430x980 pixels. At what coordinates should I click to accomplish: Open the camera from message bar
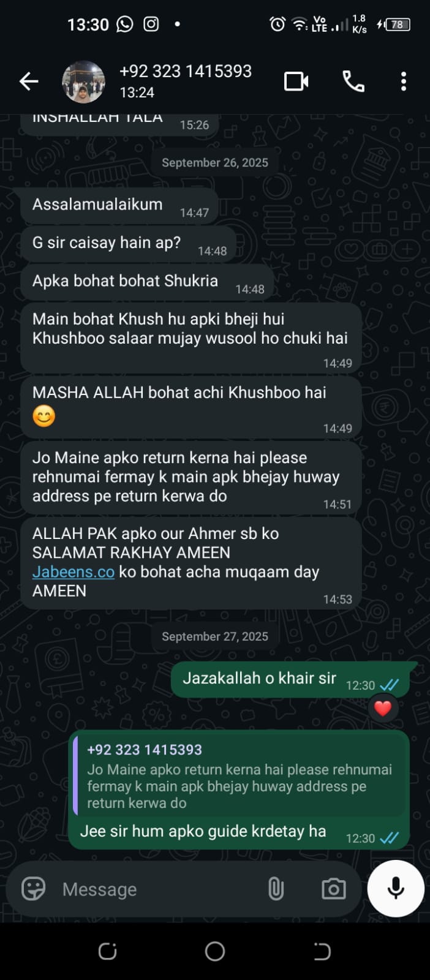pos(333,889)
